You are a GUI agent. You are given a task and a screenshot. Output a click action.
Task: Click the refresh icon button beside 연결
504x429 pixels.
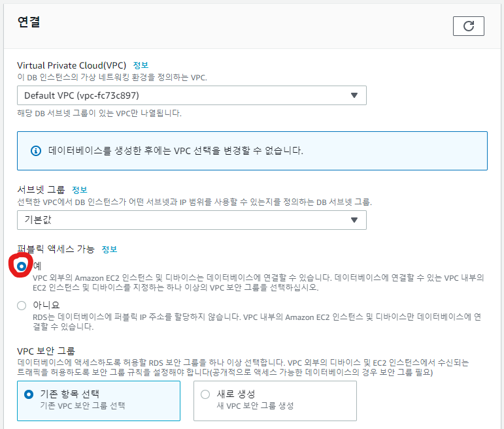pyautogui.click(x=468, y=26)
